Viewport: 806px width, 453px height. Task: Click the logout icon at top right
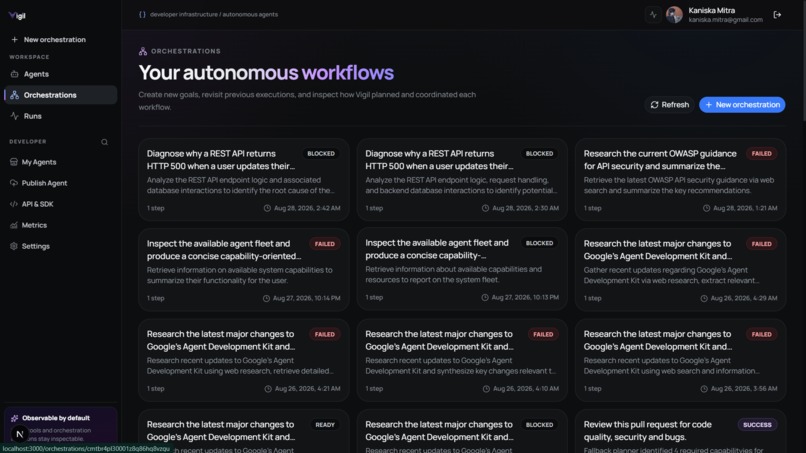pyautogui.click(x=777, y=15)
